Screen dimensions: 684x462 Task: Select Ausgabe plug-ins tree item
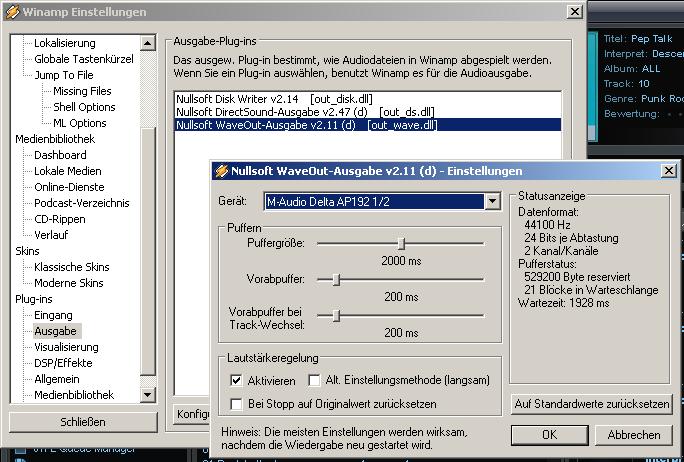(55, 331)
